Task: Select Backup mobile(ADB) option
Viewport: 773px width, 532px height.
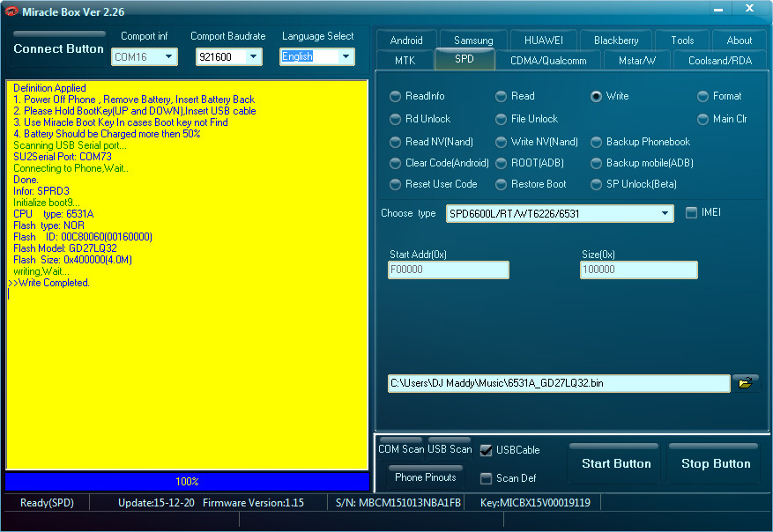Action: click(x=643, y=163)
